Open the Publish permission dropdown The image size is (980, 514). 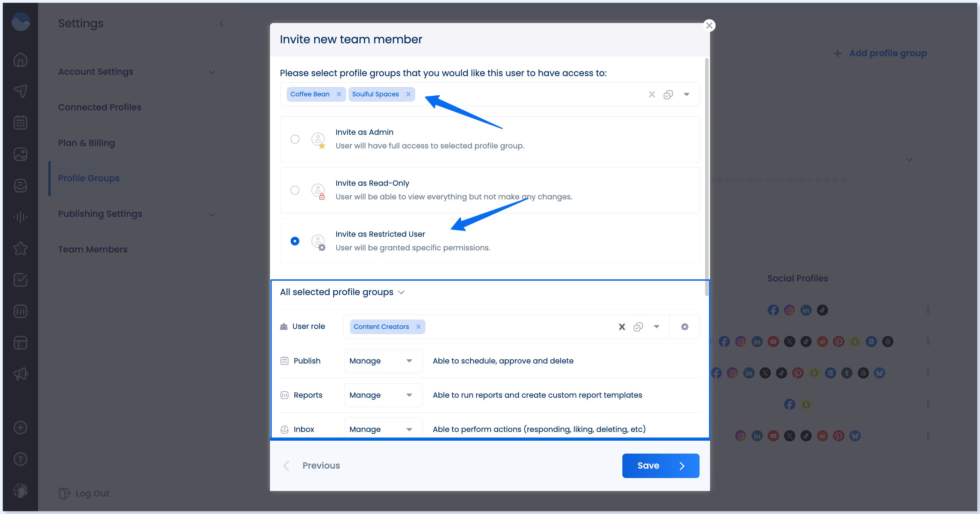(383, 361)
